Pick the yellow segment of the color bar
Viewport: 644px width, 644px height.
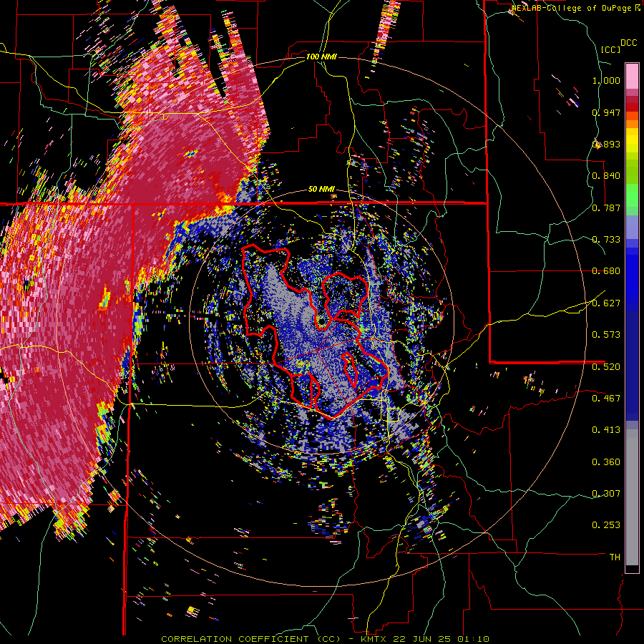(x=632, y=140)
